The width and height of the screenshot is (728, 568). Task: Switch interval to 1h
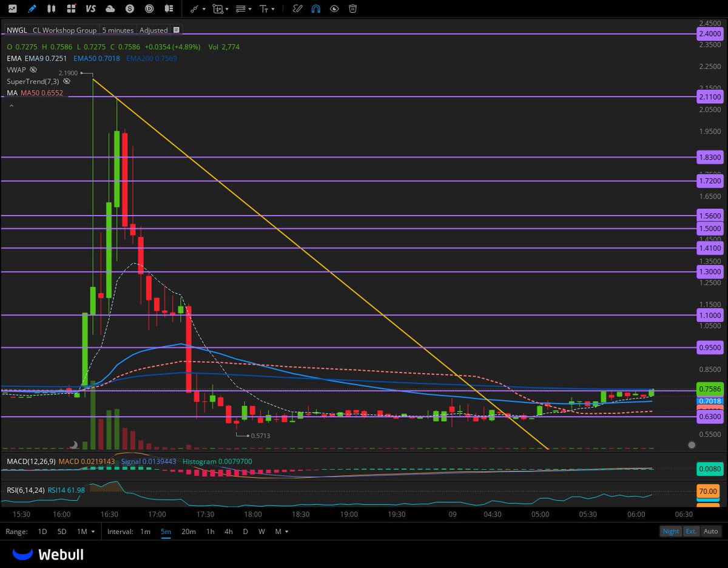pos(210,532)
